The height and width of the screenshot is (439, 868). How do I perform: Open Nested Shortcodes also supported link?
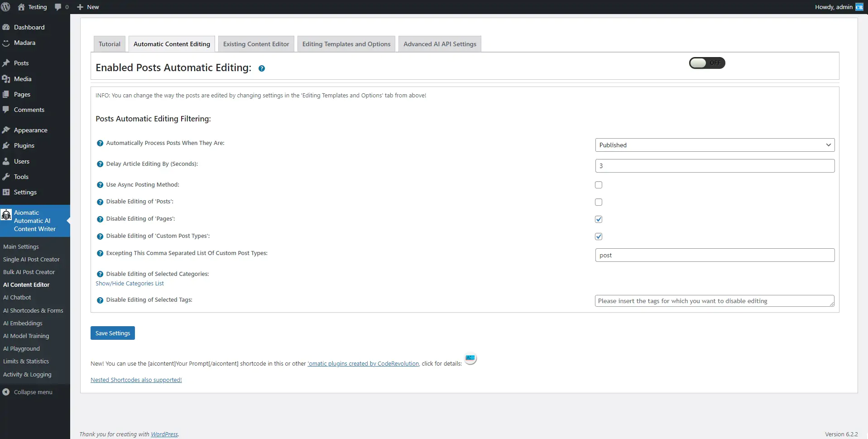[x=136, y=380]
